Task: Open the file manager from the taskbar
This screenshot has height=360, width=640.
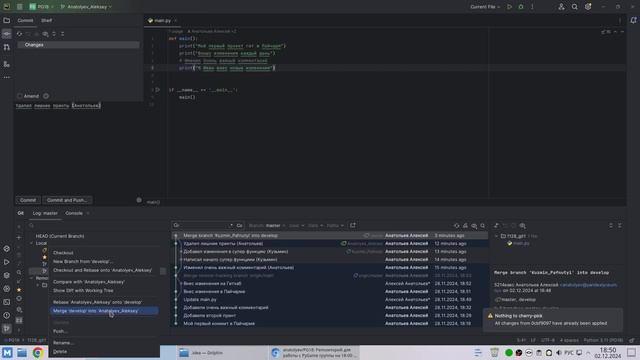Action: click(x=22, y=352)
